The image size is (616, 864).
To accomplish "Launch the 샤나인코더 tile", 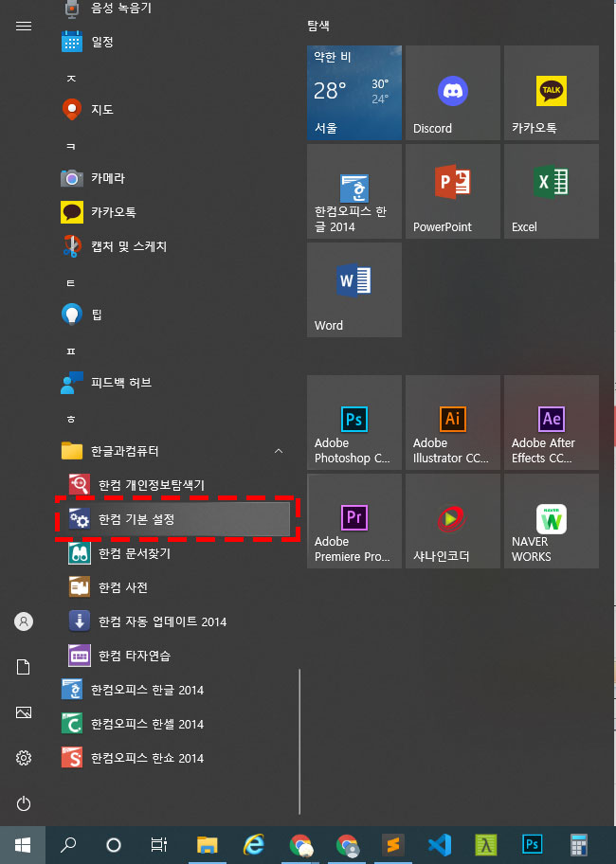I will point(453,521).
